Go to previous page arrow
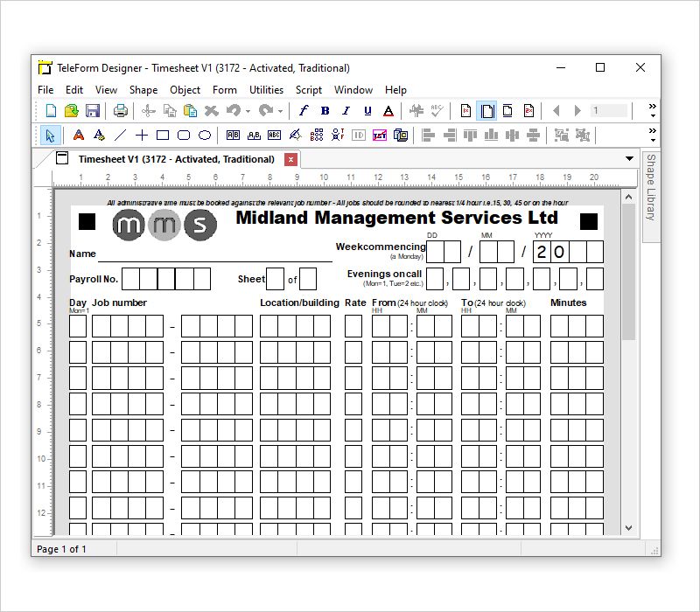The width and height of the screenshot is (700, 612). [x=556, y=111]
